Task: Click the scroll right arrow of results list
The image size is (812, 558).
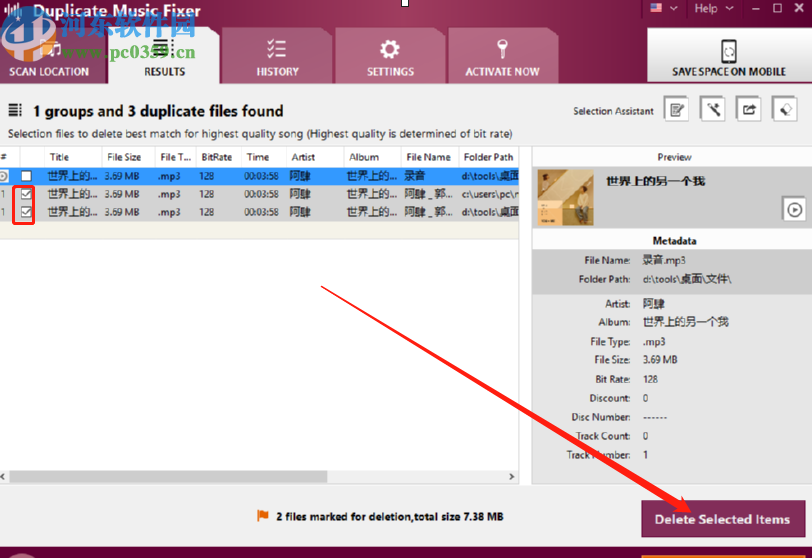Action: coord(512,476)
